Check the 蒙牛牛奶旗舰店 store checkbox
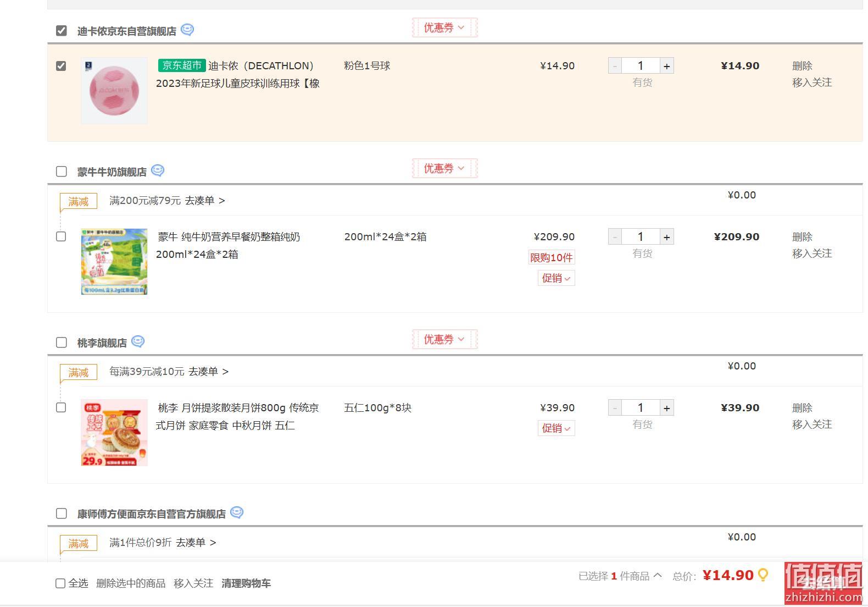The image size is (868, 607). 62,172
